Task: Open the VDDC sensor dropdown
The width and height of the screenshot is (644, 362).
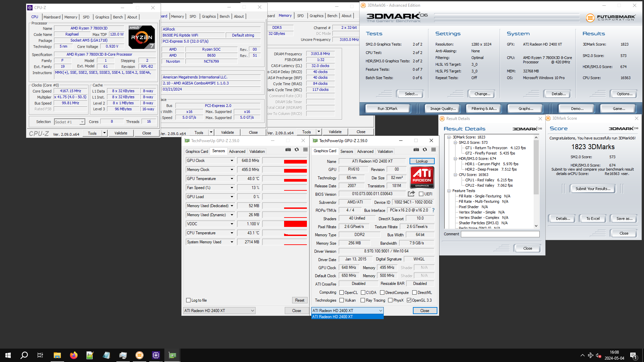Action: click(x=232, y=224)
